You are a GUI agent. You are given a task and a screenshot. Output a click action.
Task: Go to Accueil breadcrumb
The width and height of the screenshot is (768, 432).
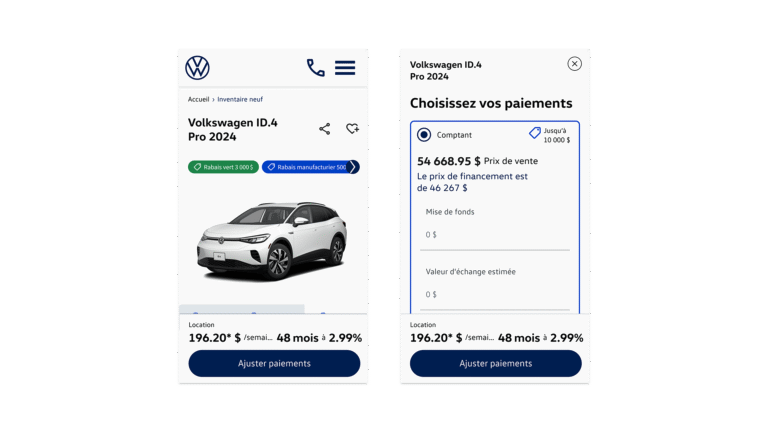coord(198,99)
